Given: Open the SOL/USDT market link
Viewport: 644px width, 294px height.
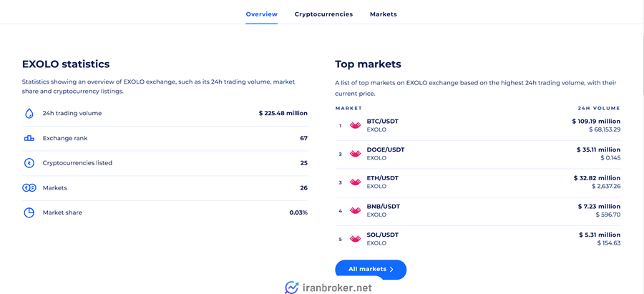Looking at the screenshot, I should point(382,235).
